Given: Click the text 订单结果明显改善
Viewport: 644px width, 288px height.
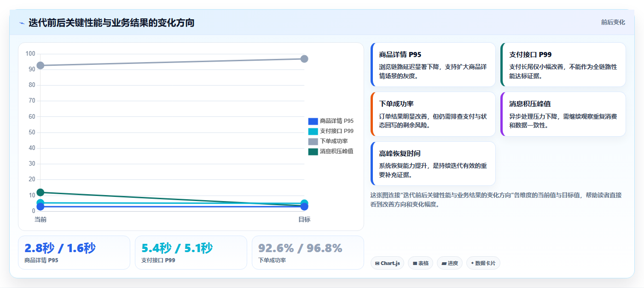Looking at the screenshot, I should (403, 116).
